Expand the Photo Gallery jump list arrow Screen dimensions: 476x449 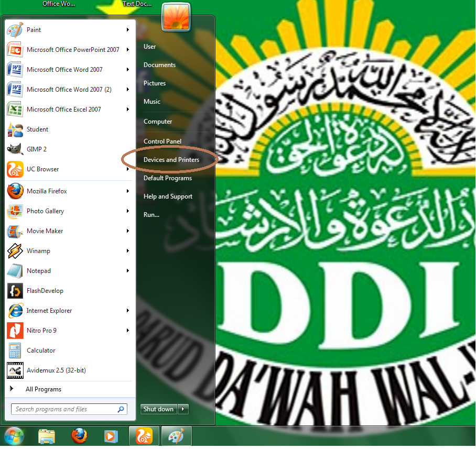click(x=128, y=211)
